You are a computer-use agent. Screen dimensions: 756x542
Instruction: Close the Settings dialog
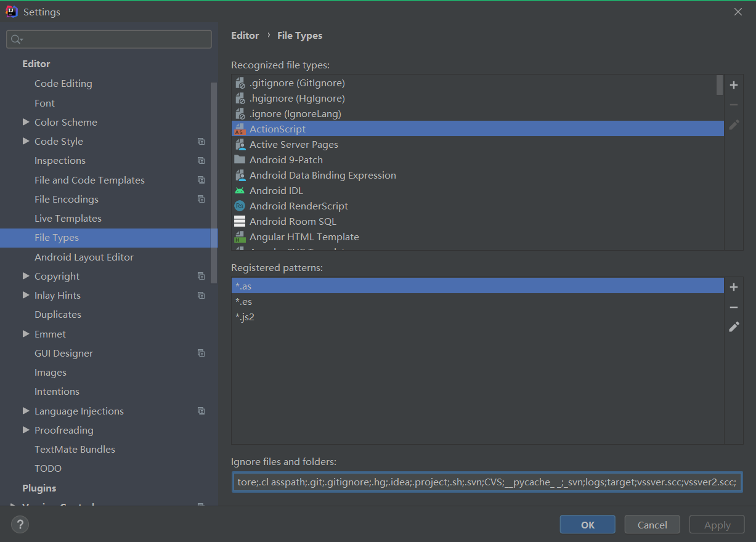point(738,12)
